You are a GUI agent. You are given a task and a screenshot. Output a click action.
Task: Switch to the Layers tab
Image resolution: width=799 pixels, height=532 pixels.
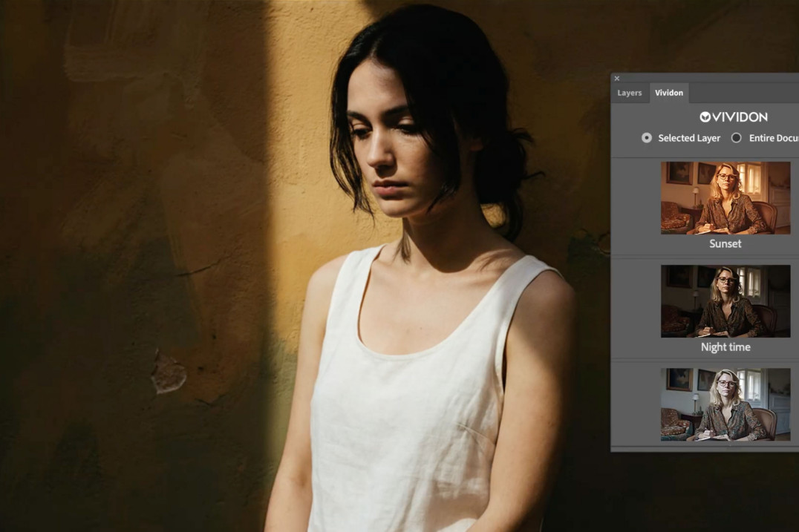click(x=629, y=93)
